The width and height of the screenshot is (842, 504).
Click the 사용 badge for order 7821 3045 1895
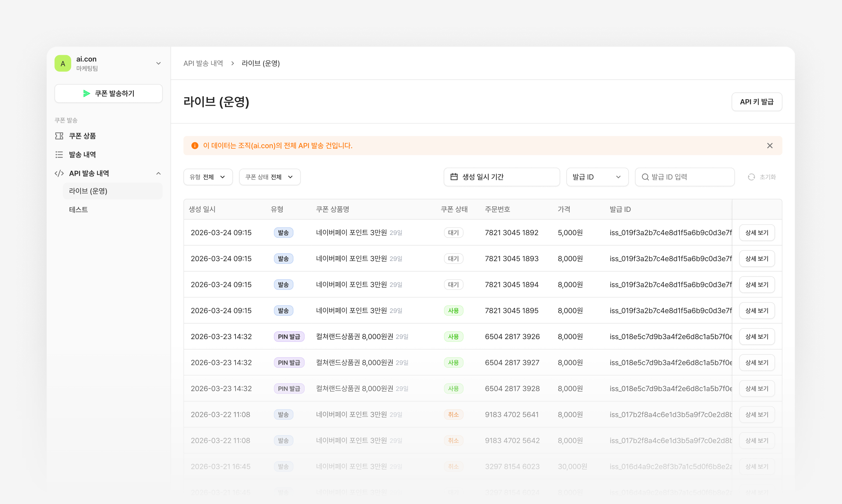point(453,310)
